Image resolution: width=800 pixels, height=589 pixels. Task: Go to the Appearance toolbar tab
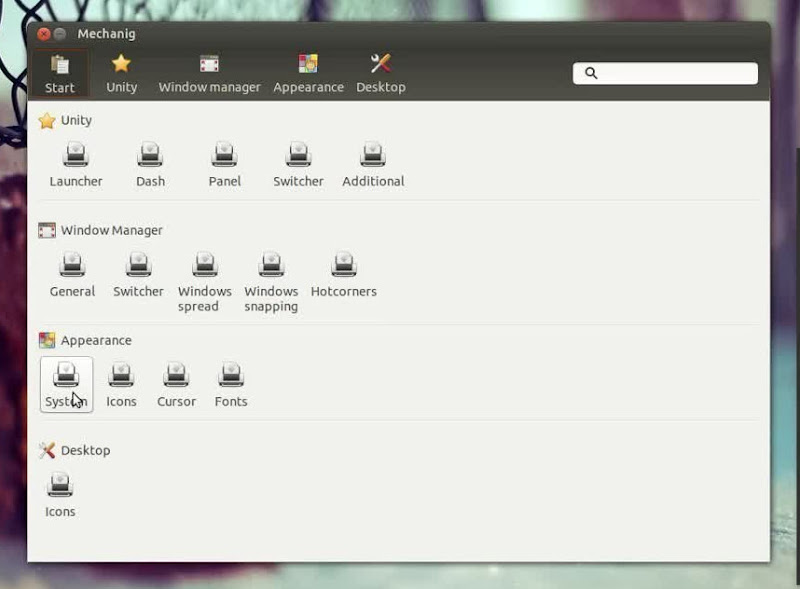[308, 74]
